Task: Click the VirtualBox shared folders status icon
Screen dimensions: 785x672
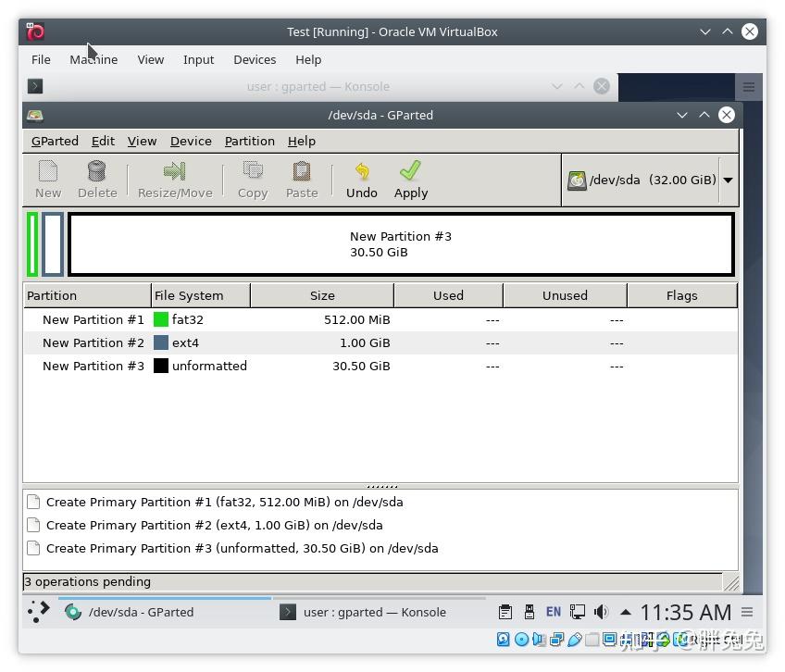Action: (x=592, y=640)
